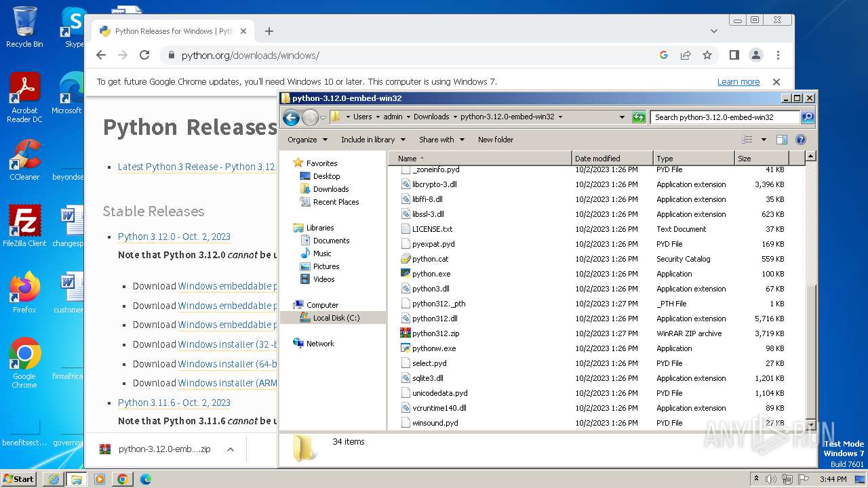
Task: Click the Google icon in address bar
Action: click(664, 56)
